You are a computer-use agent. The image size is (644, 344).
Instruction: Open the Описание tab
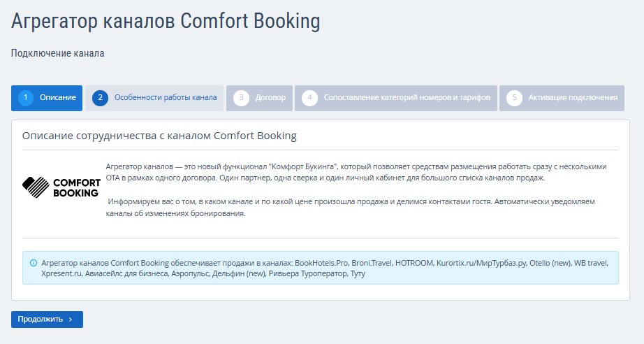pos(58,98)
